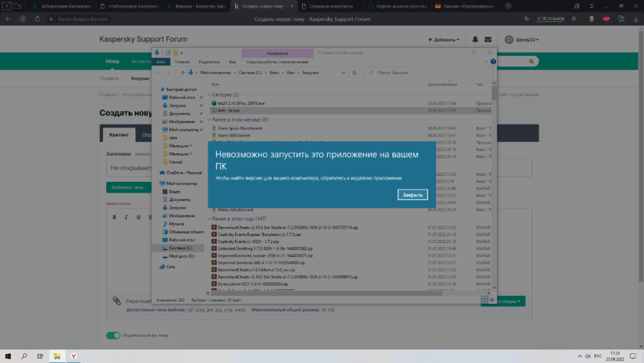Open Средства работы с приложениями tab
The width and height of the screenshot is (644, 363).
[x=277, y=62]
